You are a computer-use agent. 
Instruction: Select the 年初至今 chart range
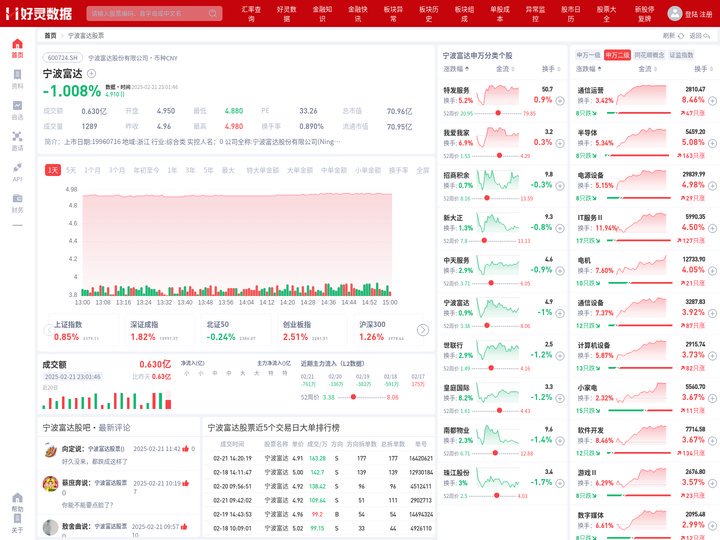(146, 170)
